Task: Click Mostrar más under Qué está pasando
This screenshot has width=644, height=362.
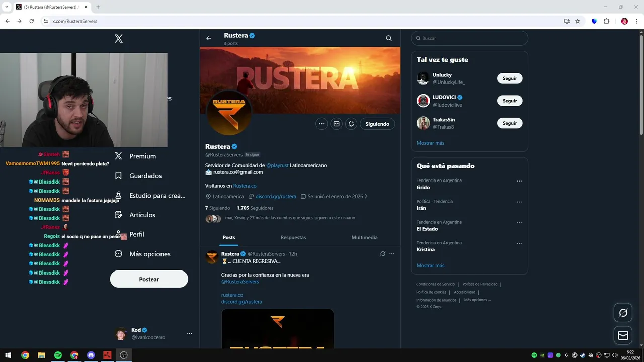Action: coord(430,266)
